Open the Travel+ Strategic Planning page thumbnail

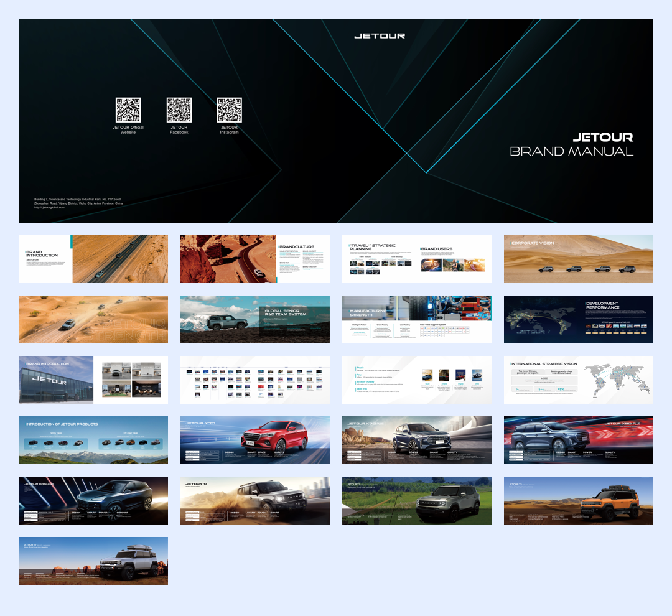coord(417,259)
